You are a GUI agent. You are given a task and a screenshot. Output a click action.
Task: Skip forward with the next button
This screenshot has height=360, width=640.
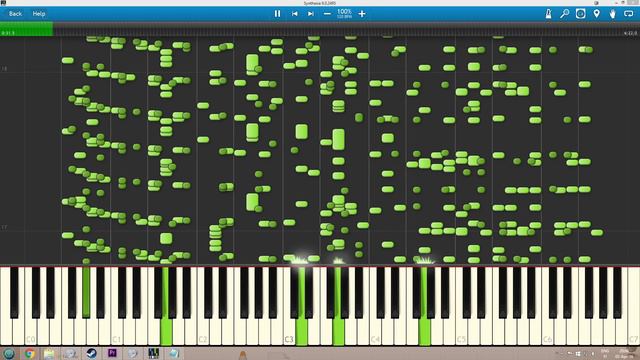pyautogui.click(x=311, y=13)
